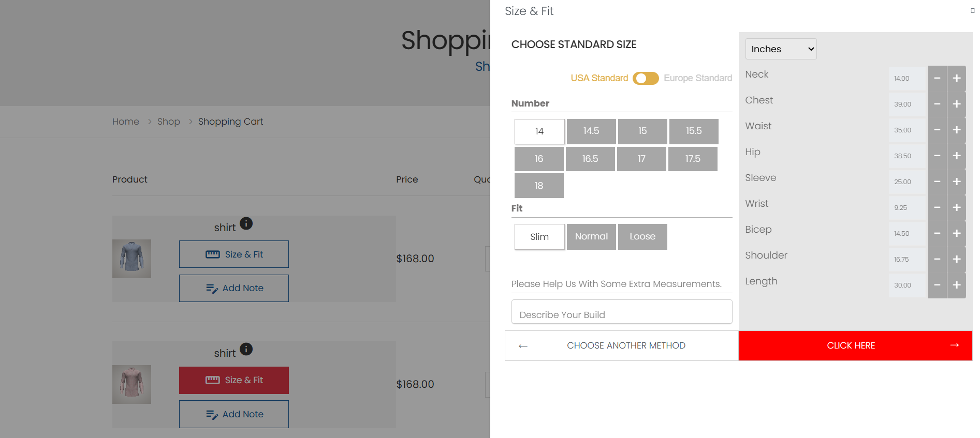This screenshot has height=438, width=980.
Task: Open the Inches unit dropdown
Action: [x=781, y=49]
